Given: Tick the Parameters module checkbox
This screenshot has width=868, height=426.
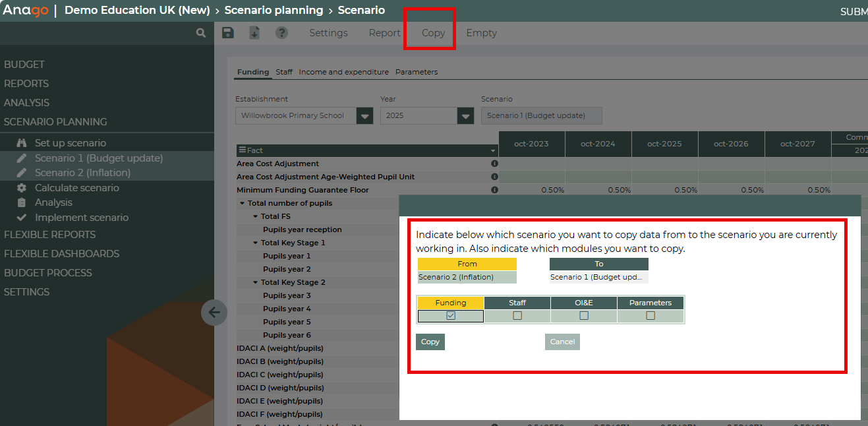Looking at the screenshot, I should click(651, 316).
